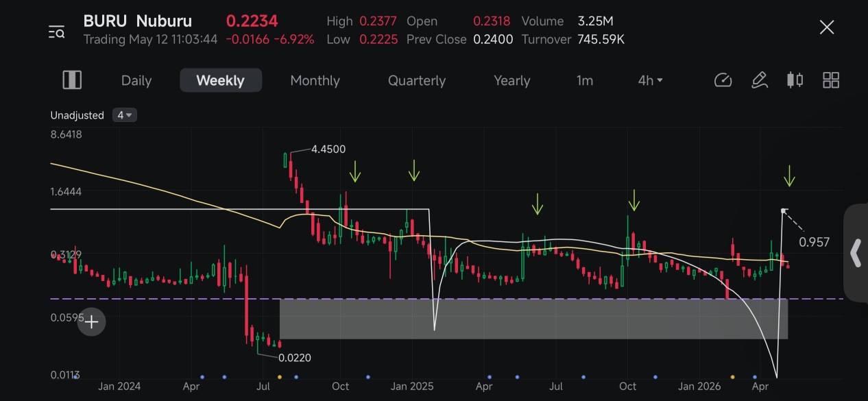
Task: Open the dropdown showing 4
Action: [125, 115]
